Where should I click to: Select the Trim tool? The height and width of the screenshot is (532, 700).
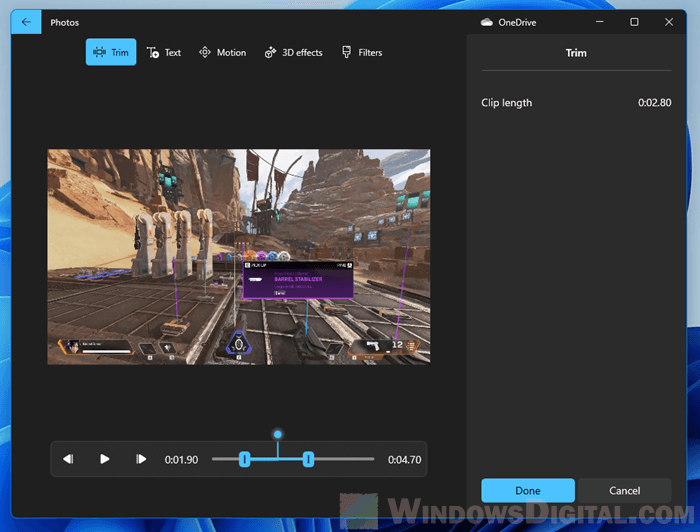click(x=111, y=52)
